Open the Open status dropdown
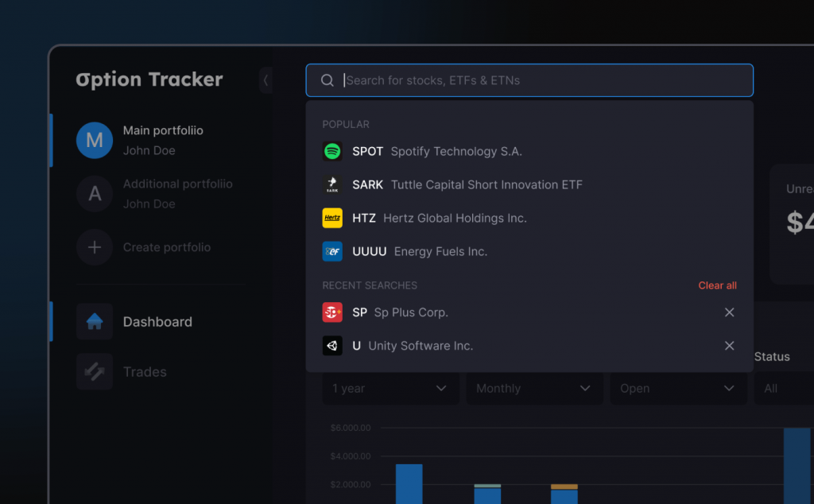The height and width of the screenshot is (504, 814). pyautogui.click(x=679, y=388)
